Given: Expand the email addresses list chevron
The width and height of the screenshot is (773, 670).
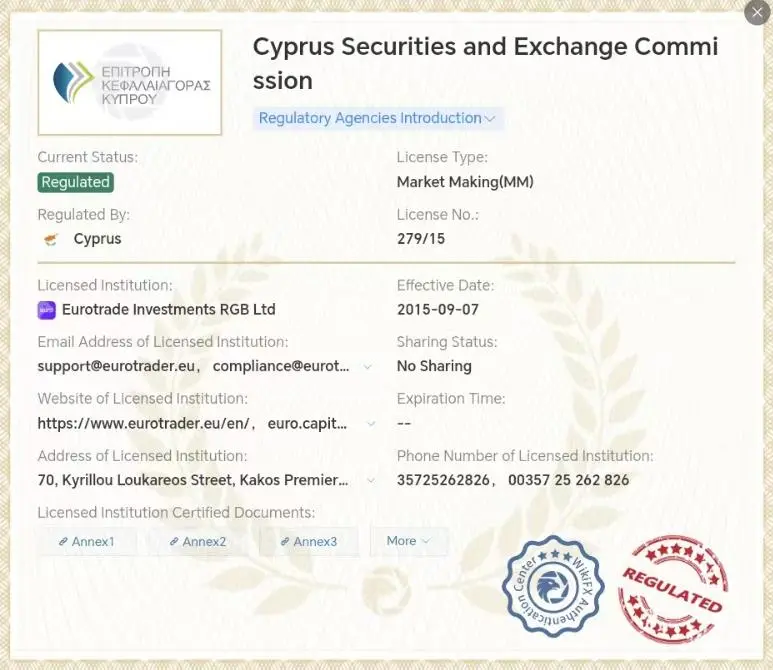Looking at the screenshot, I should click(x=367, y=367).
